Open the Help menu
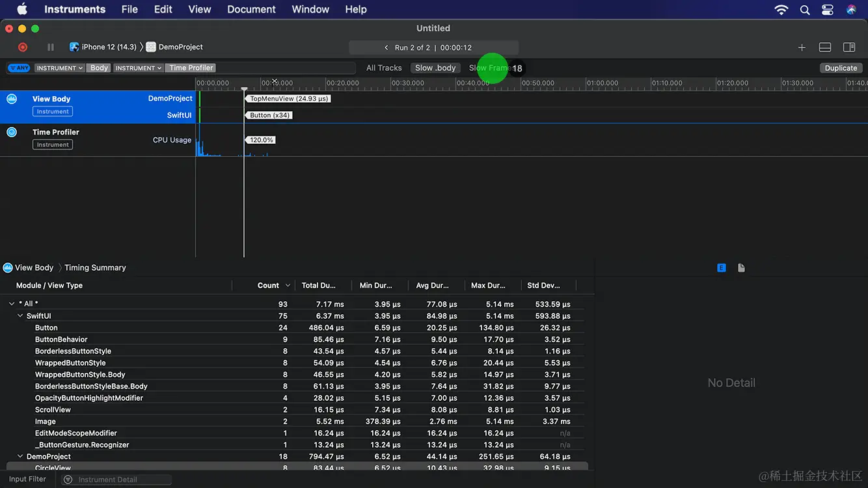The height and width of the screenshot is (488, 868). pyautogui.click(x=356, y=9)
